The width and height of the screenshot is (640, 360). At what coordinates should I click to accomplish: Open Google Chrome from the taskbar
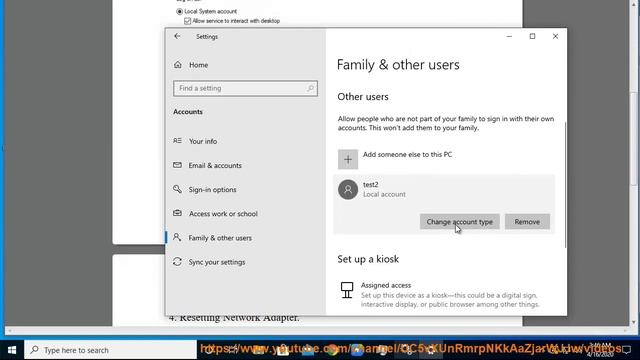(x=333, y=350)
